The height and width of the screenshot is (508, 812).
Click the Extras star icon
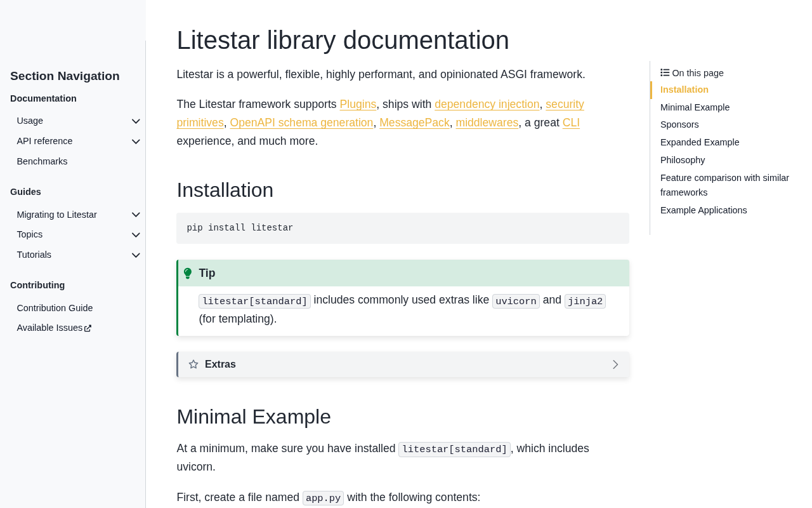[193, 364]
